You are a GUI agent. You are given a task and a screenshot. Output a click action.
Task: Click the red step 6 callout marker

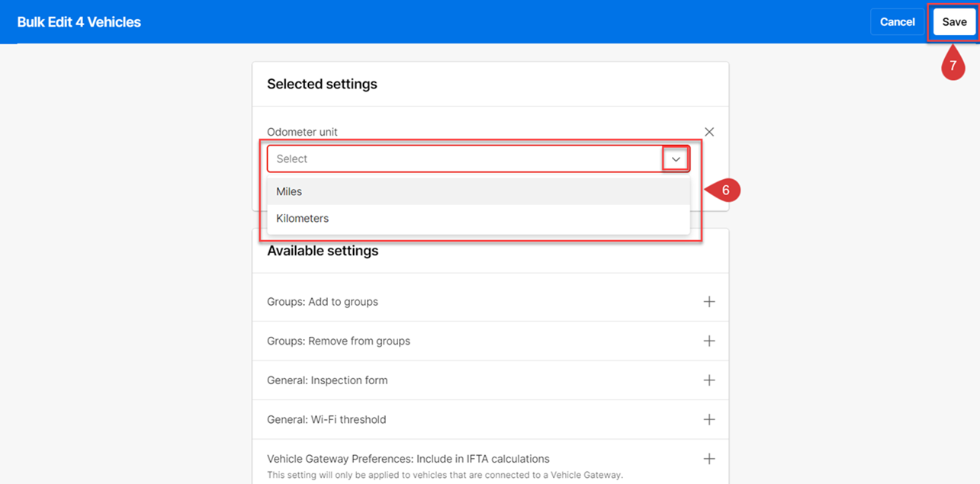pos(725,191)
